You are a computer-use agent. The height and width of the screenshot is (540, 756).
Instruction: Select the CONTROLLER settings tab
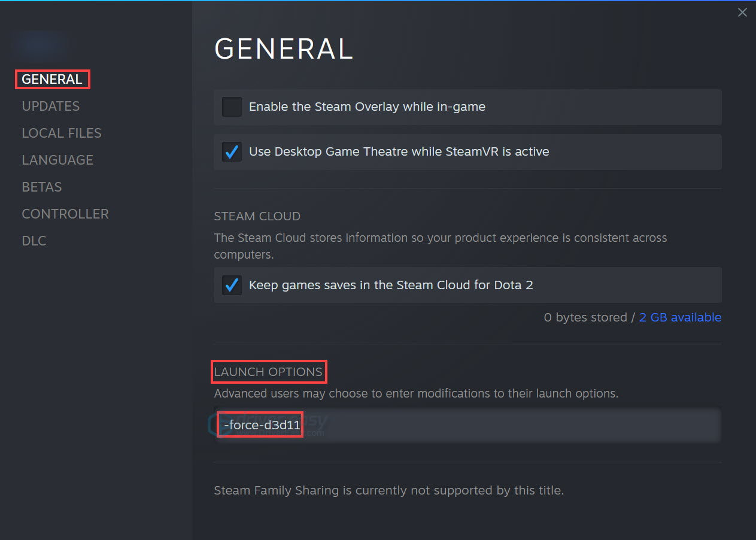(65, 214)
